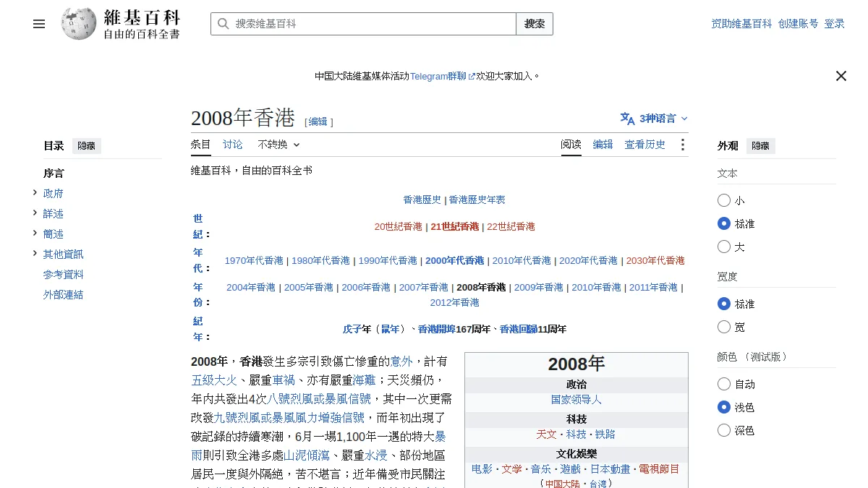Image resolution: width=868 pixels, height=488 pixels.
Task: Switch to the 条目 tab
Action: point(201,145)
